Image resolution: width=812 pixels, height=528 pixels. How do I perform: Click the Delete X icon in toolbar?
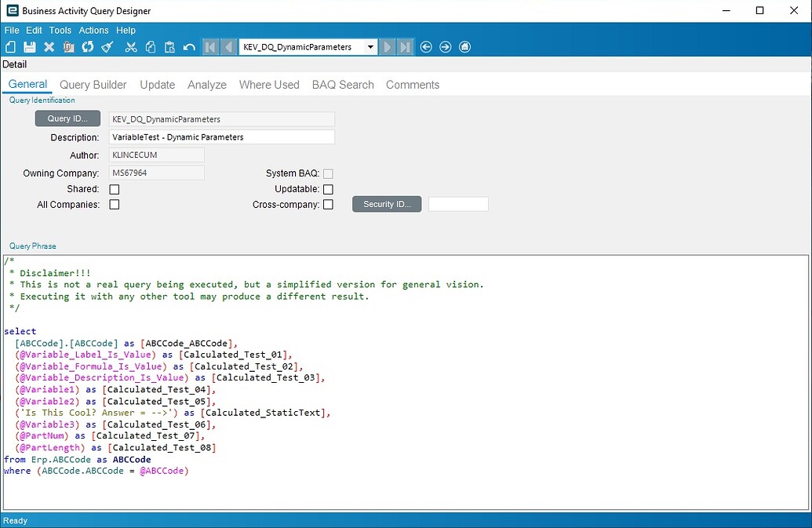click(x=49, y=47)
